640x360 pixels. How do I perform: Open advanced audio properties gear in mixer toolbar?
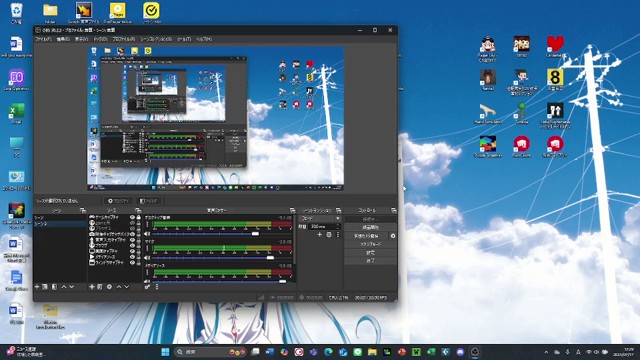pyautogui.click(x=147, y=287)
